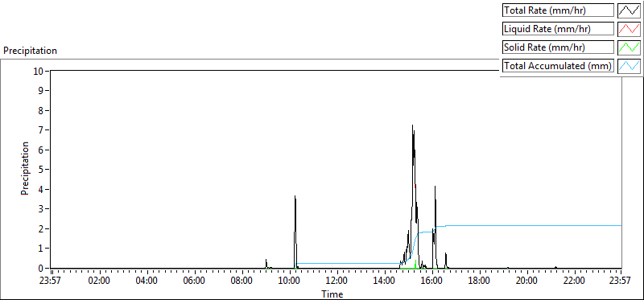Click the y-axis maximum value 10
The height and width of the screenshot is (300, 644).
[x=38, y=71]
